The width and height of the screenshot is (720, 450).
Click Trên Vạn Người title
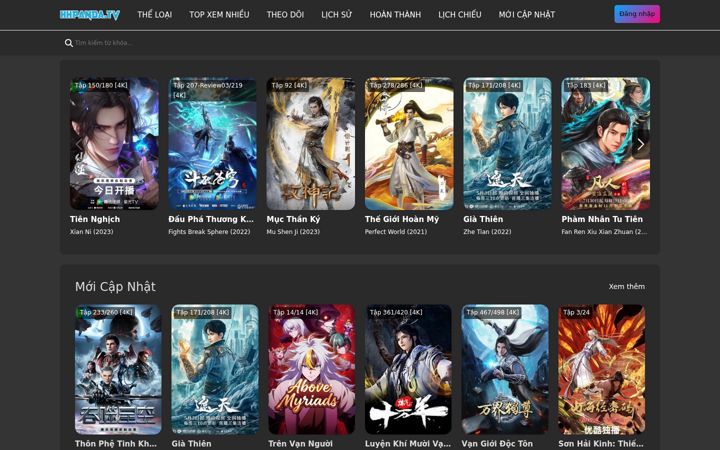tap(300, 444)
